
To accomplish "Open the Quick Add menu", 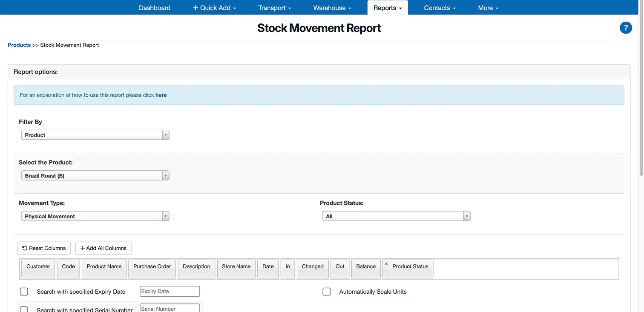I will 214,8.
